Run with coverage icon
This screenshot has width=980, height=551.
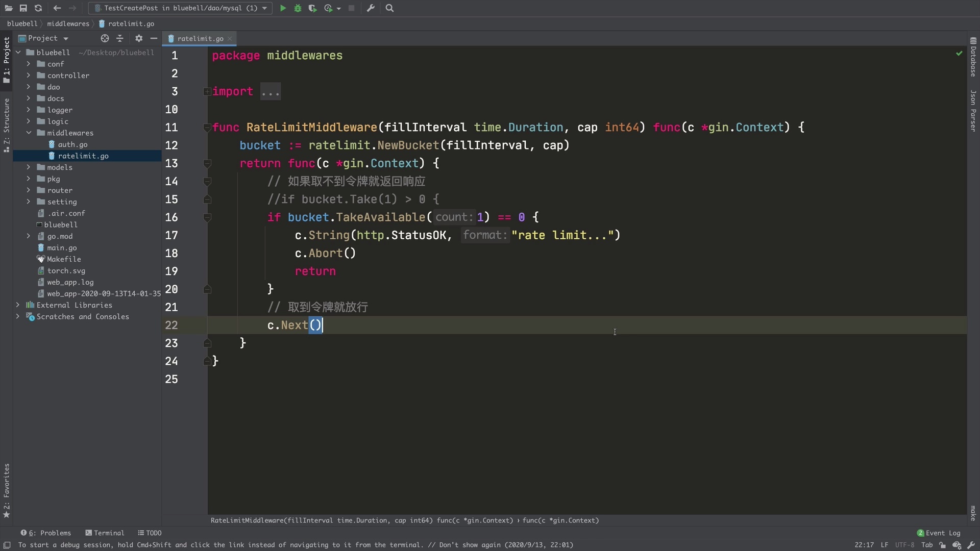click(x=312, y=8)
